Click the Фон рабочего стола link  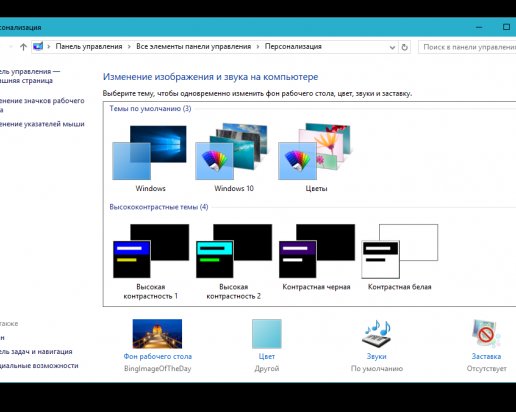click(158, 356)
